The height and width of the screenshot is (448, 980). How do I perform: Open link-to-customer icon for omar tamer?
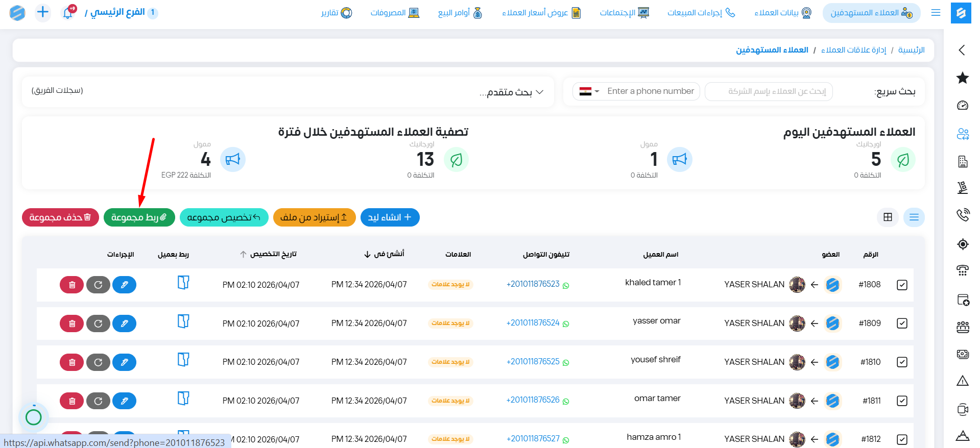183,399
